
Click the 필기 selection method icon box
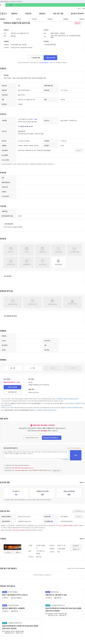point(52,368)
